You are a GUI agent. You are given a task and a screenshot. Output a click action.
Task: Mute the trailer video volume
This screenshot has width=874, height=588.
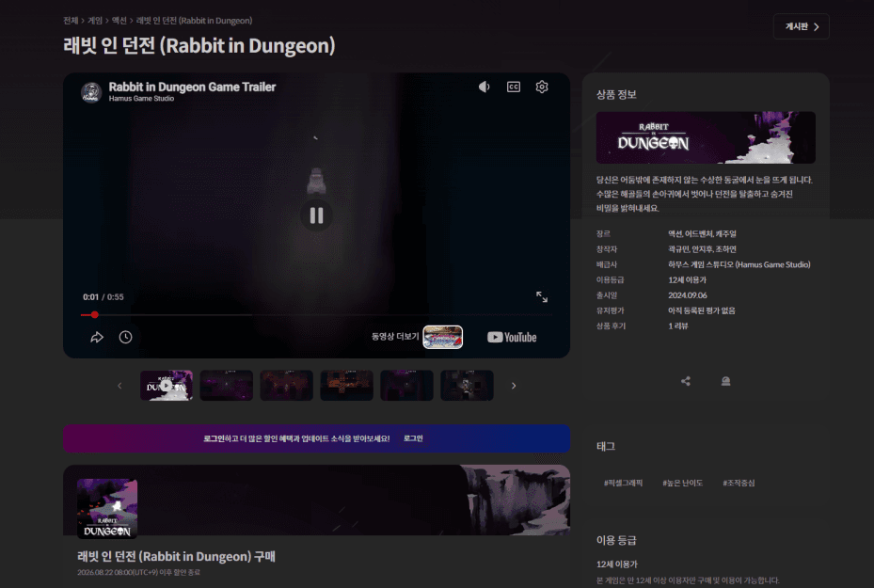tap(484, 87)
